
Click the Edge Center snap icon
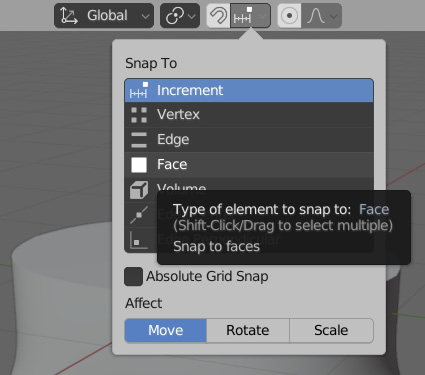[139, 215]
